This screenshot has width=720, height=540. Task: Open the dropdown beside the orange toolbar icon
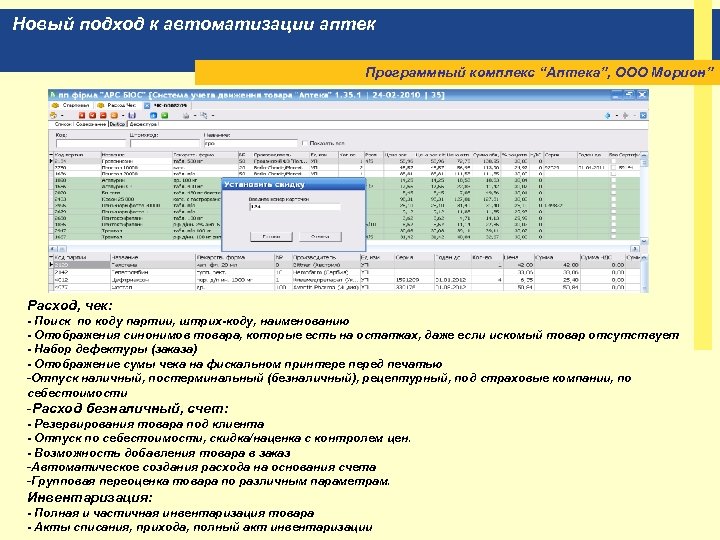tap(123, 116)
